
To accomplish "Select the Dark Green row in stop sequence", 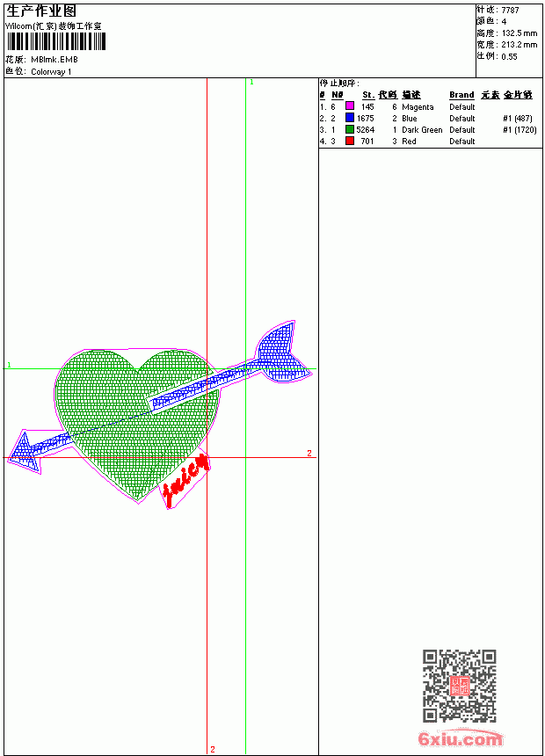I will pyautogui.click(x=428, y=130).
